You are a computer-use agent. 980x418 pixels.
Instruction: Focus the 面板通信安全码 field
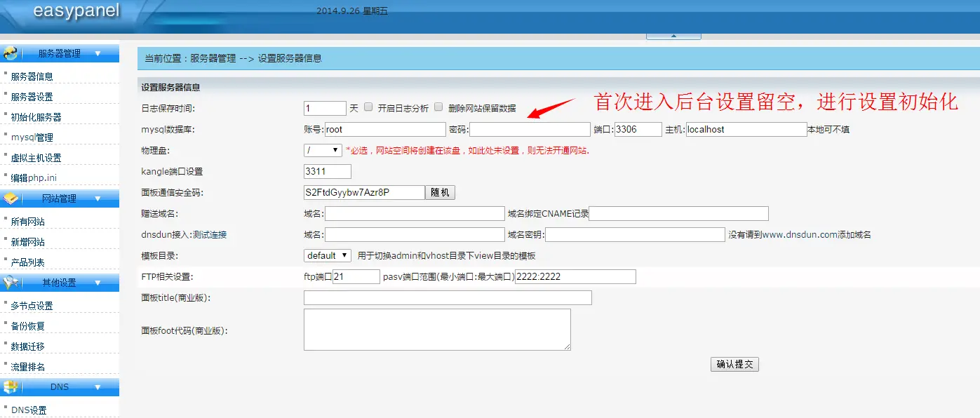(x=364, y=192)
